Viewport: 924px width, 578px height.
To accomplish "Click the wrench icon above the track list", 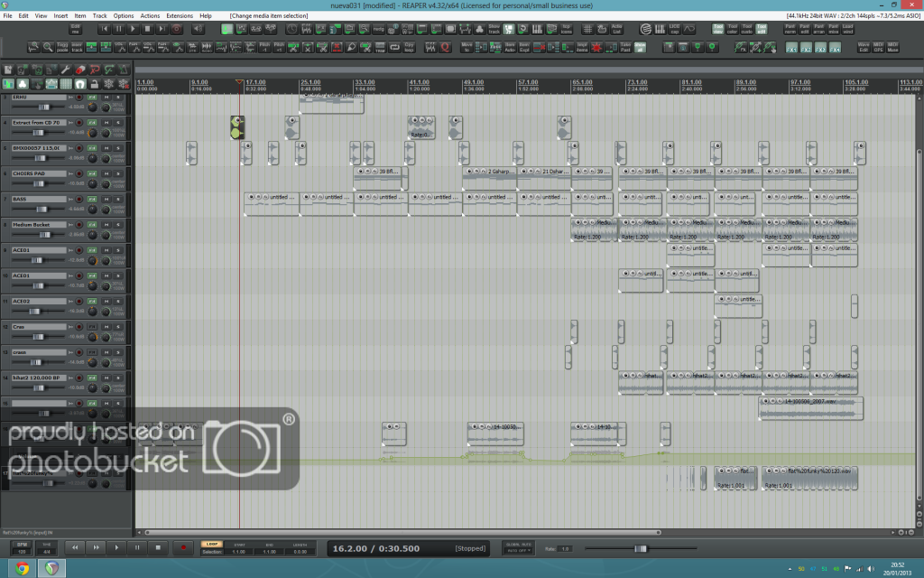I will point(65,70).
